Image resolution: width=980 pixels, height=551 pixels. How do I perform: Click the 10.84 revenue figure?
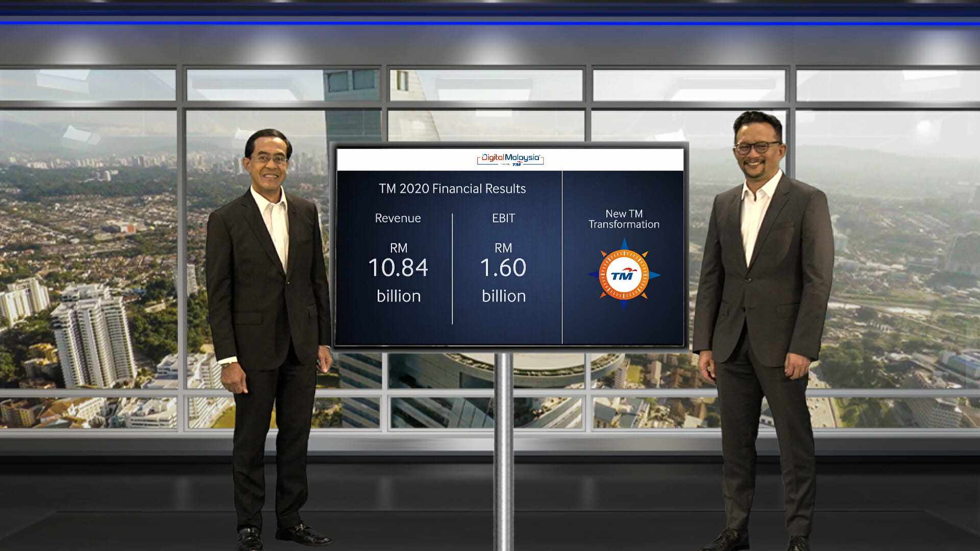398,268
